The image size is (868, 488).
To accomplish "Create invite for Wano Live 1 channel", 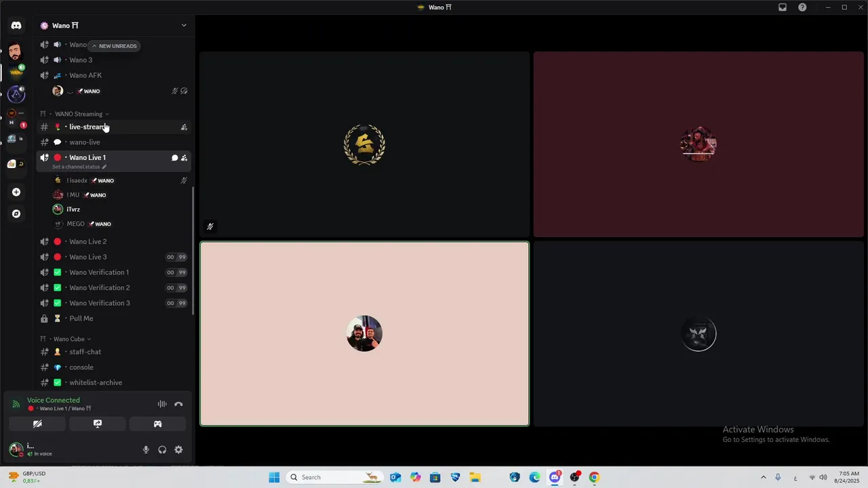I will tap(184, 158).
